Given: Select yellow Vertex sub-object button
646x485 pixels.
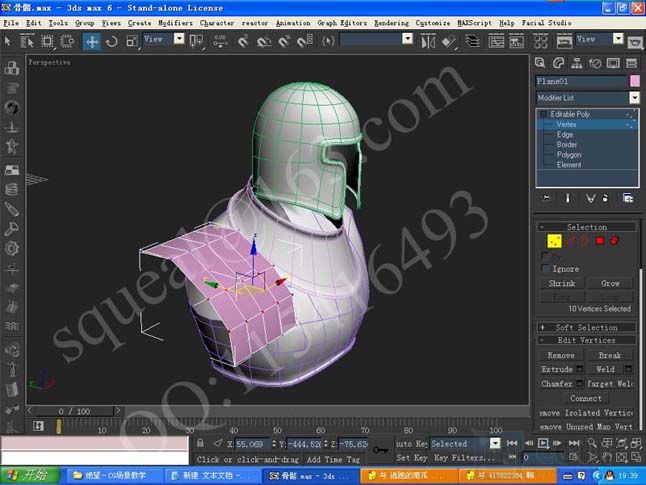Looking at the screenshot, I should (554, 241).
